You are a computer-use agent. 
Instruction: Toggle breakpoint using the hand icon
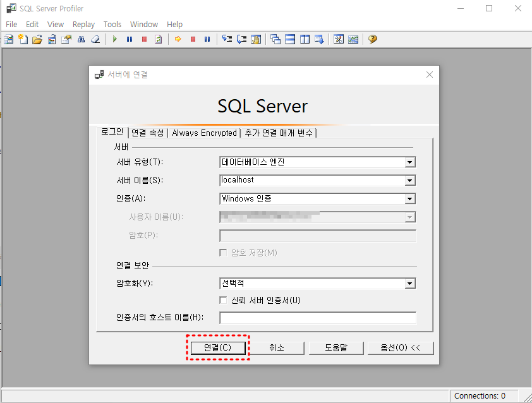click(x=256, y=39)
